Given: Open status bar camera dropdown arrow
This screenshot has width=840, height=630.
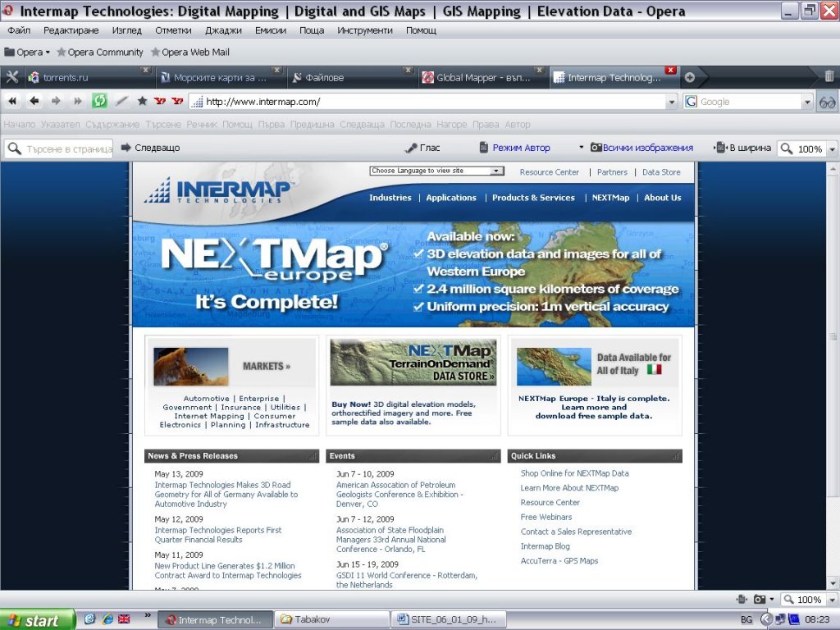Looking at the screenshot, I should 771,599.
